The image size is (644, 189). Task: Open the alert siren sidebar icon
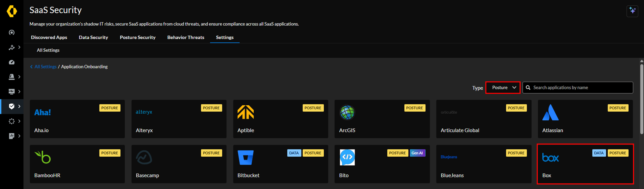pos(12,77)
